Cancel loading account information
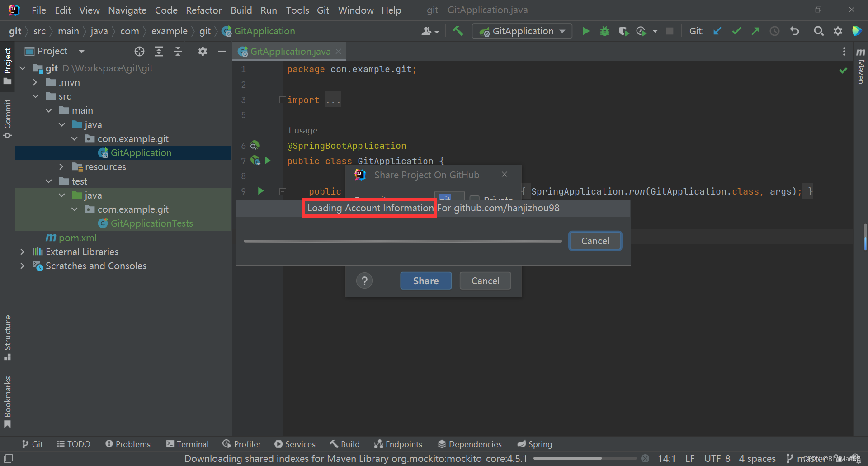The width and height of the screenshot is (868, 466). (595, 241)
